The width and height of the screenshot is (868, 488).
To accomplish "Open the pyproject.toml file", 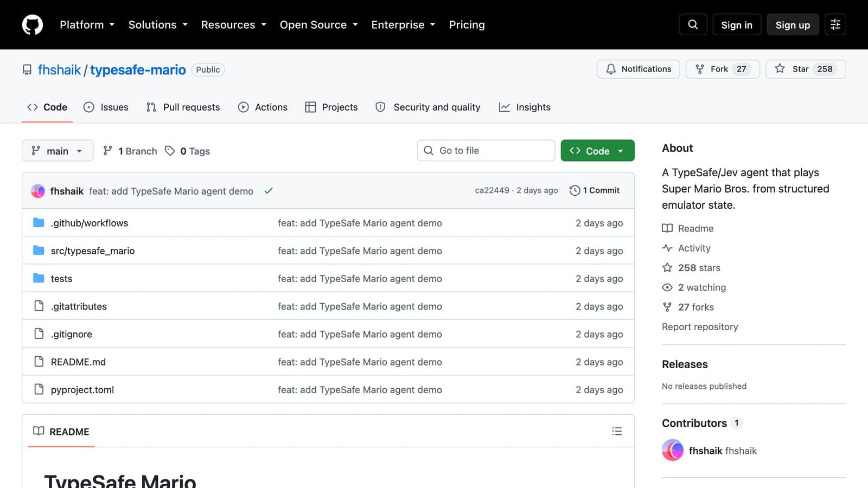I will coord(82,389).
